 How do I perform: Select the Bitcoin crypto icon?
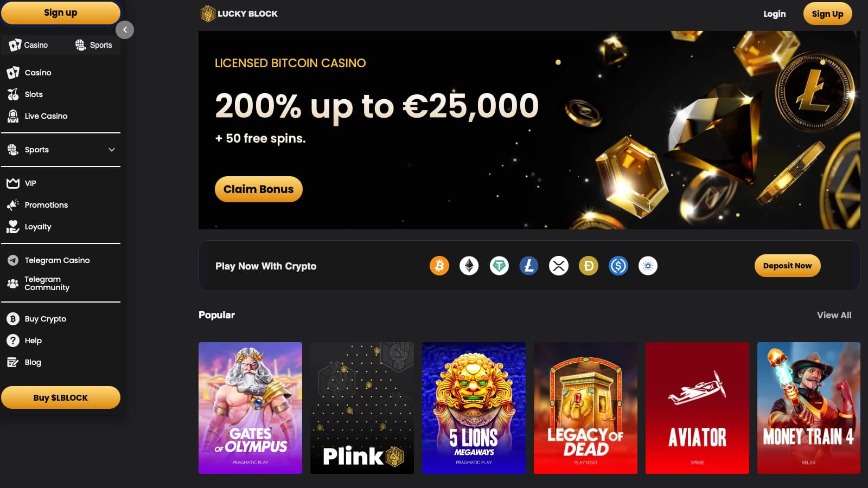(x=439, y=266)
